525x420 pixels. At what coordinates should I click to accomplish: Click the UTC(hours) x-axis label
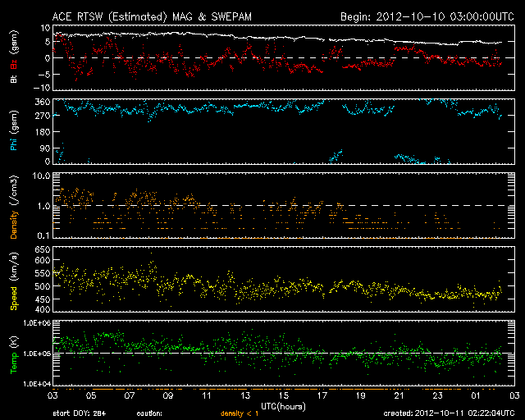click(x=283, y=405)
